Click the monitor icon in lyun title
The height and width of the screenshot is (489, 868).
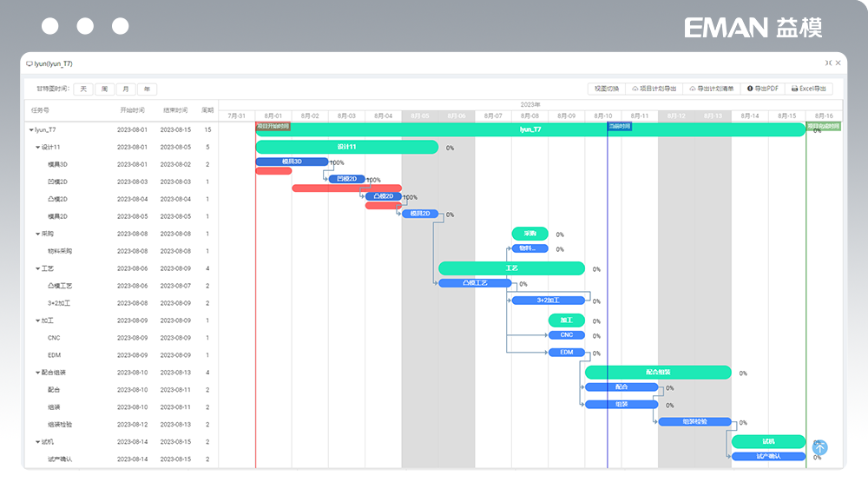[30, 63]
